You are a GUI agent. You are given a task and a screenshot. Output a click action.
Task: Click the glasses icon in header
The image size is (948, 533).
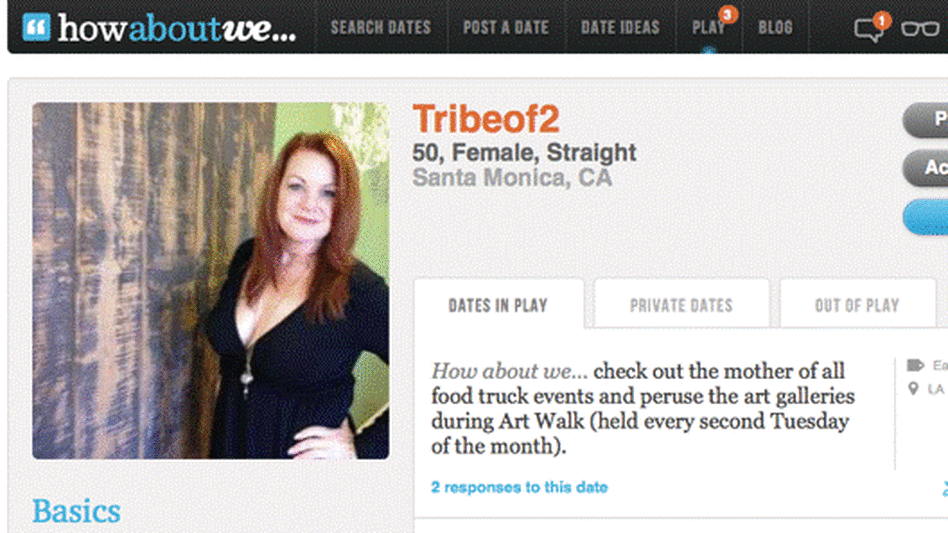(920, 28)
